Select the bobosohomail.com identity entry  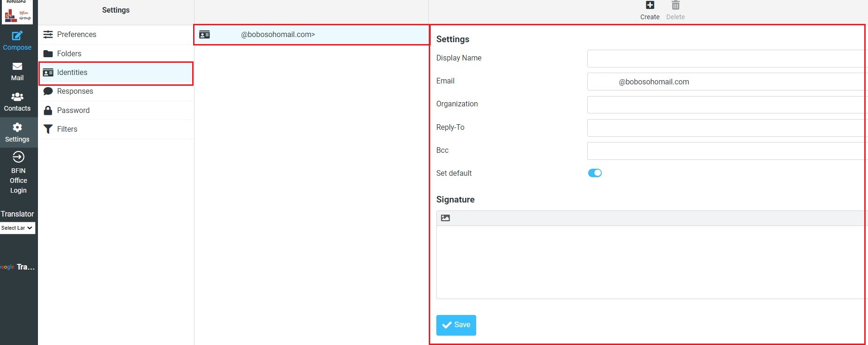(311, 35)
